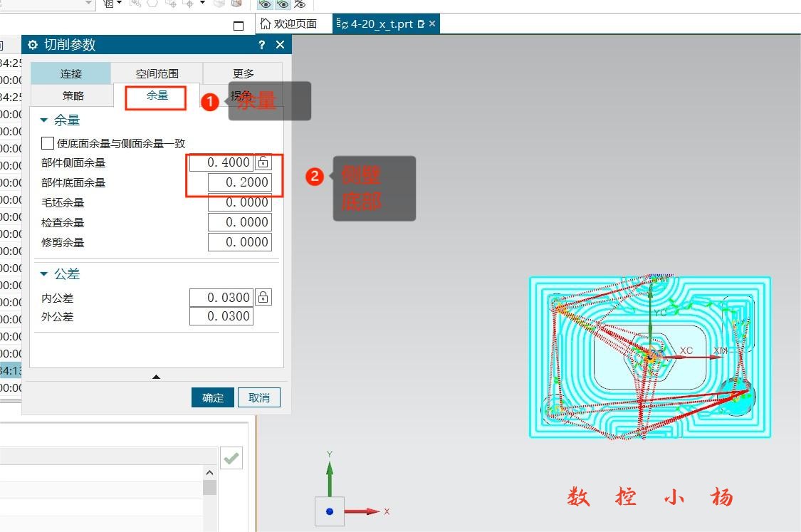The width and height of the screenshot is (801, 532).
Task: Click the 检查余量 label
Action: click(x=63, y=223)
